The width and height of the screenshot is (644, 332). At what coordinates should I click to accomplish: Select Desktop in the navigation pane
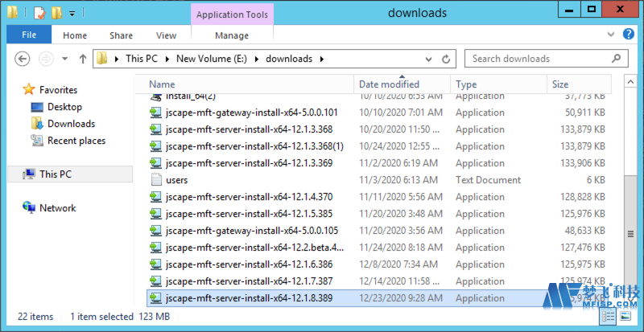64,107
